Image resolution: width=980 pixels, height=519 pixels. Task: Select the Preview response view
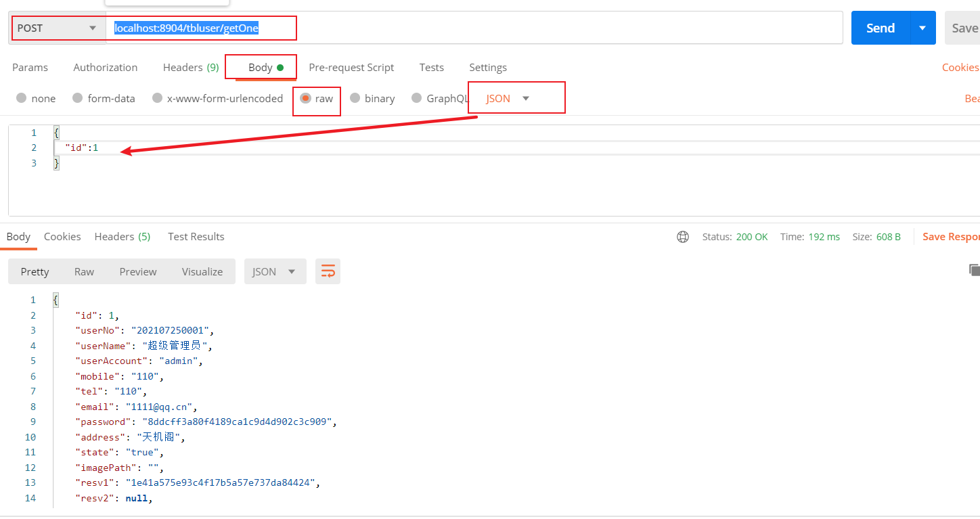138,271
